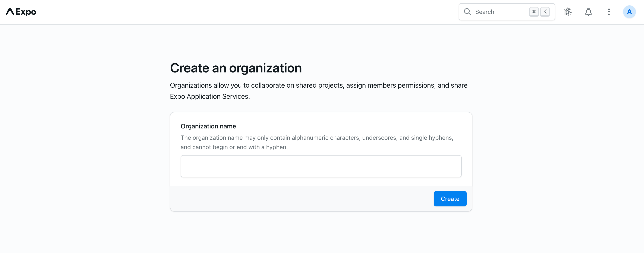Navigate home via the Expo wordmark
This screenshot has width=644, height=253.
pyautogui.click(x=21, y=12)
